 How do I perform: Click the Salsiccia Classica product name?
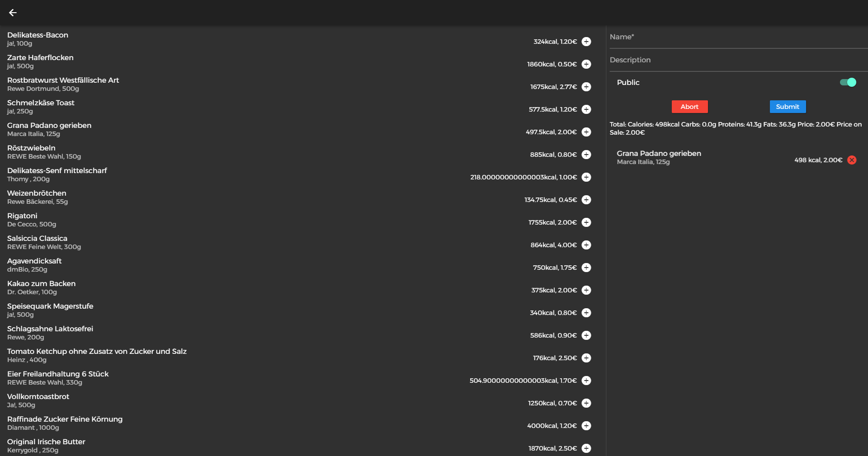(37, 238)
